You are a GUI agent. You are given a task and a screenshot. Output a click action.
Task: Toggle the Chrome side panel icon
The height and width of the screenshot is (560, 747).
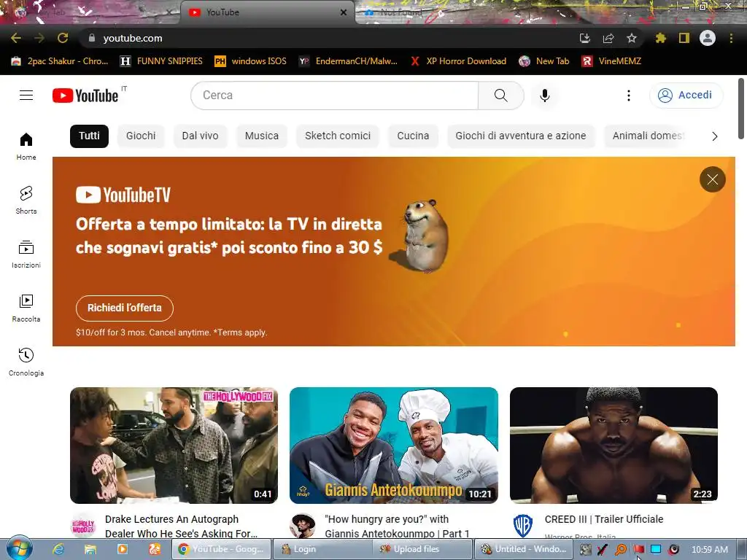click(x=684, y=38)
